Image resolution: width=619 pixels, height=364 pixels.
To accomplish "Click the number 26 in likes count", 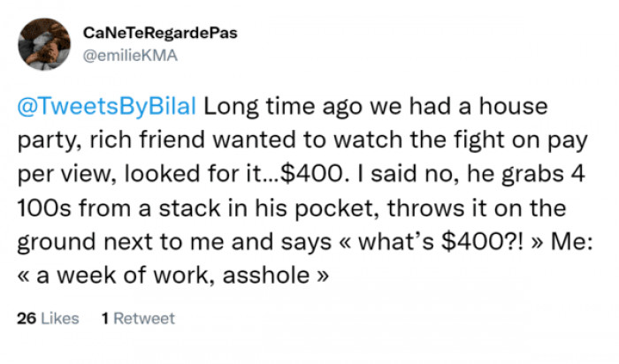I will 27,318.
